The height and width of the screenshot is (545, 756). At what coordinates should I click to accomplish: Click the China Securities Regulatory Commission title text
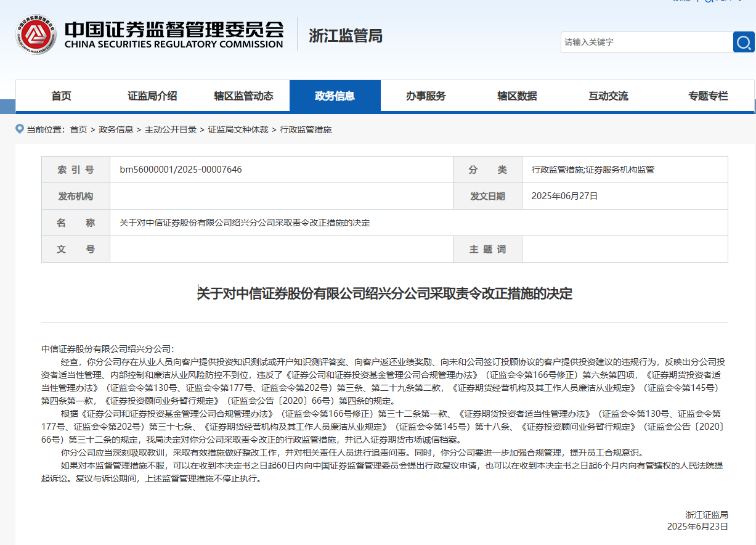coord(174,35)
